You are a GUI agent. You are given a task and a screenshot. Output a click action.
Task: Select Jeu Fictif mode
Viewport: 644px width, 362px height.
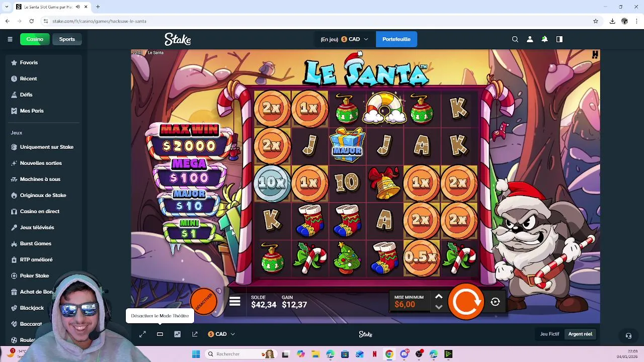coord(549,334)
